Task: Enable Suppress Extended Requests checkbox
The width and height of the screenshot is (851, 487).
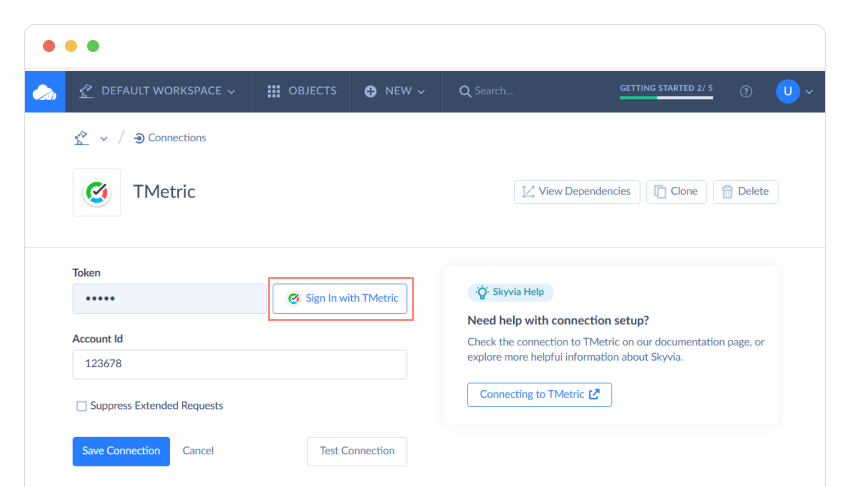Action: [81, 406]
